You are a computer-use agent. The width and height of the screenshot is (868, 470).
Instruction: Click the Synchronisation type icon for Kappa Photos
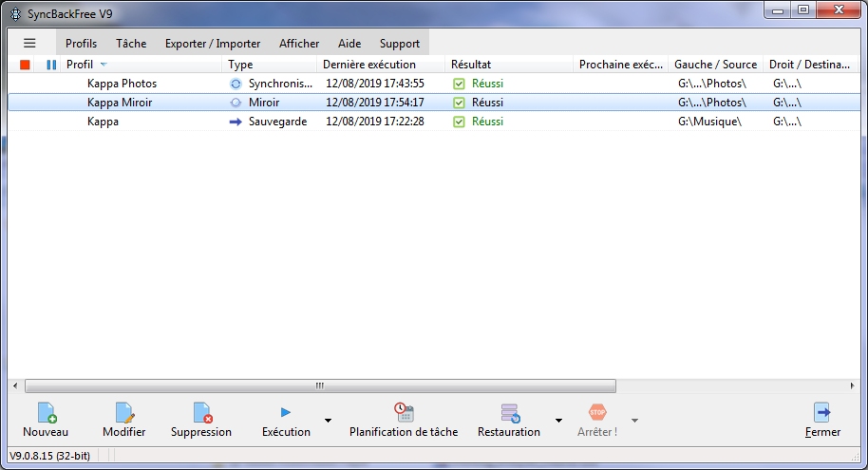point(236,84)
